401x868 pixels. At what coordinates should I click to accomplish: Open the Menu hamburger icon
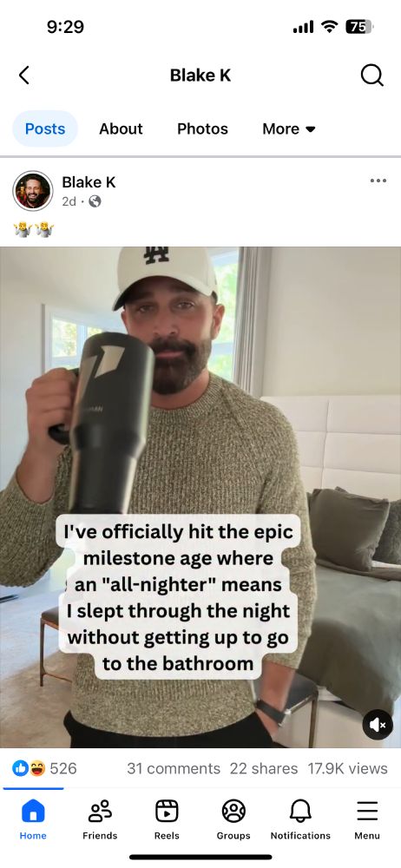367,812
